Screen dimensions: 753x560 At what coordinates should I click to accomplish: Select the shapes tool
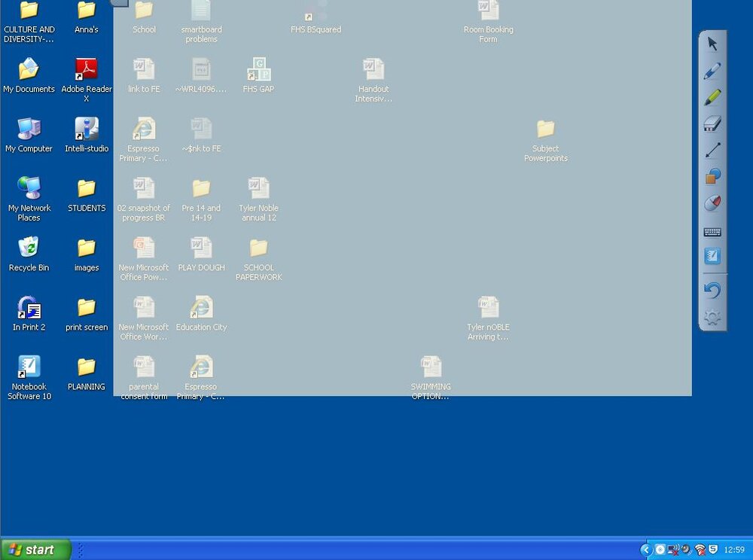[x=712, y=176]
